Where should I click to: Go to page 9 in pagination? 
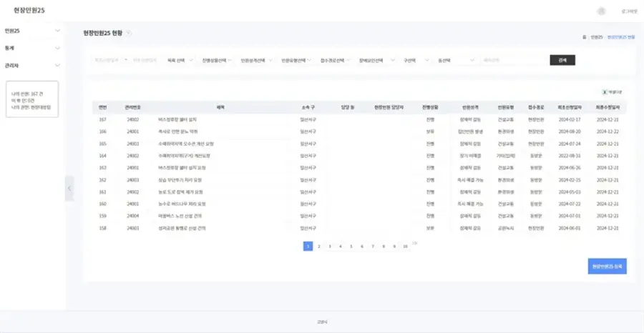[x=394, y=246]
